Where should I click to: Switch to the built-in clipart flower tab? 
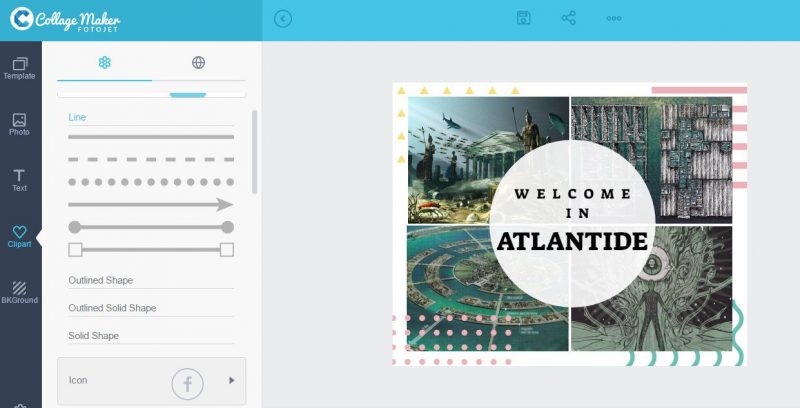point(105,63)
